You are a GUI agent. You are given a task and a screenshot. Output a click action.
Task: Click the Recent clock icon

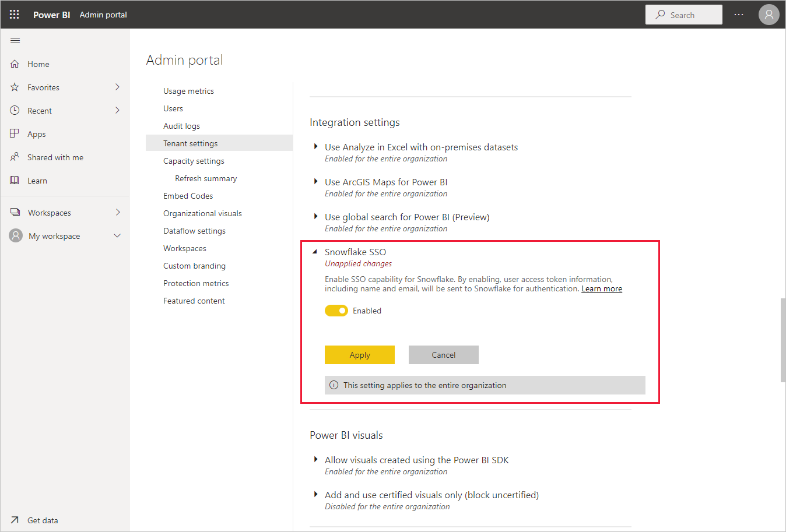click(x=15, y=110)
